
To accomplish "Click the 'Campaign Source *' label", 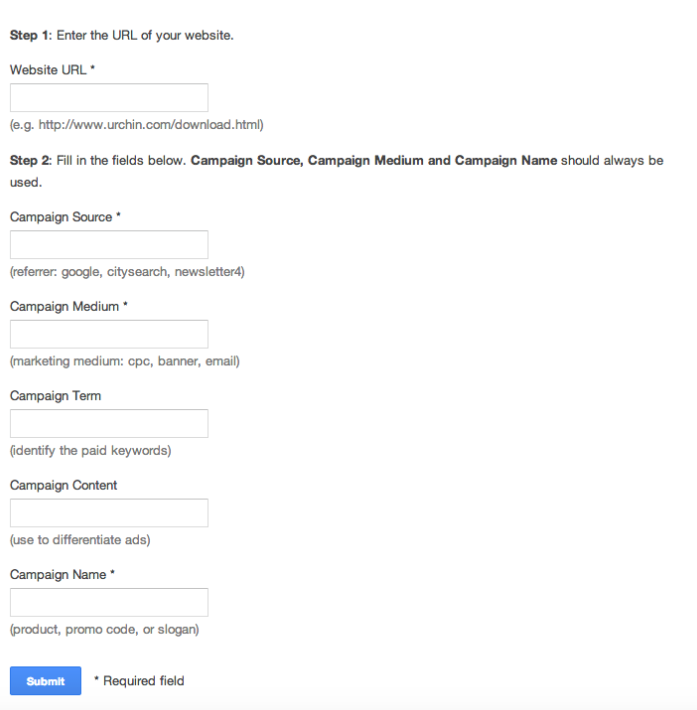I will [65, 217].
